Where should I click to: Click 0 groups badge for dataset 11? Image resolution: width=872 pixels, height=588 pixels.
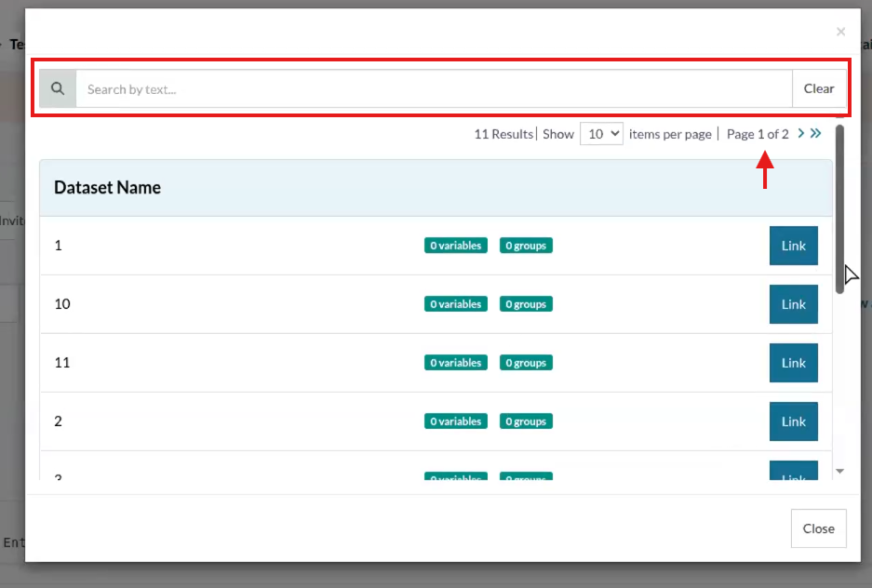tap(526, 363)
